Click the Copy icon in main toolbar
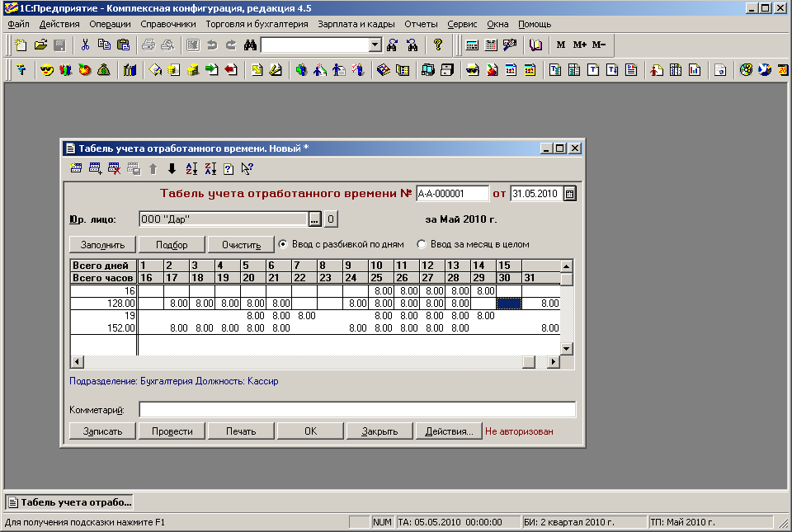 104,45
